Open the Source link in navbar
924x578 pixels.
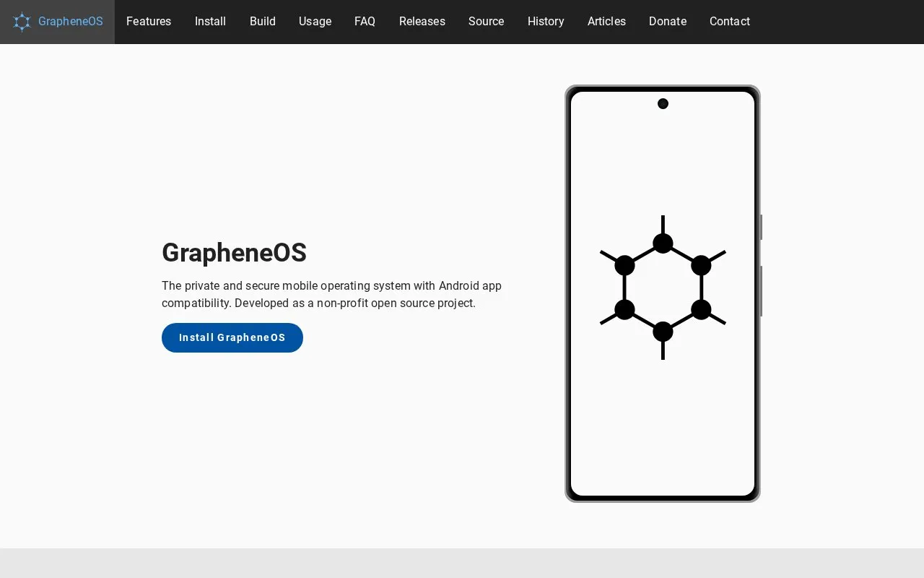(487, 22)
